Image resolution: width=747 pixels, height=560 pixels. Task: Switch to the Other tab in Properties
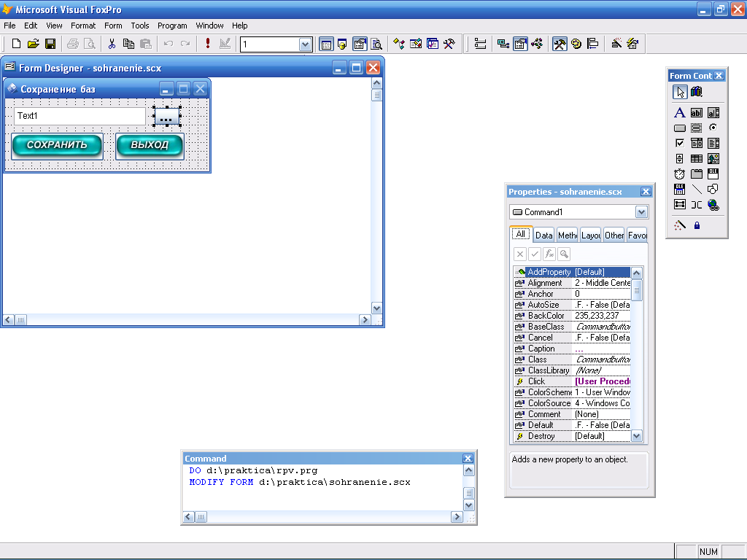(614, 236)
